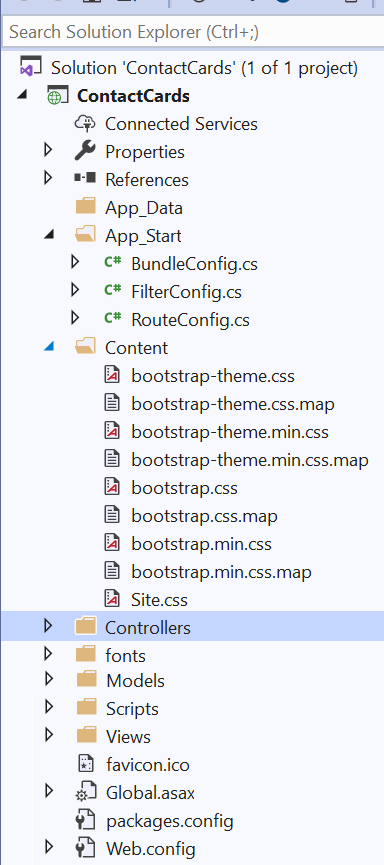Image resolution: width=384 pixels, height=865 pixels.
Task: Click the bootstrap.min.css stylesheet icon
Action: click(x=112, y=543)
